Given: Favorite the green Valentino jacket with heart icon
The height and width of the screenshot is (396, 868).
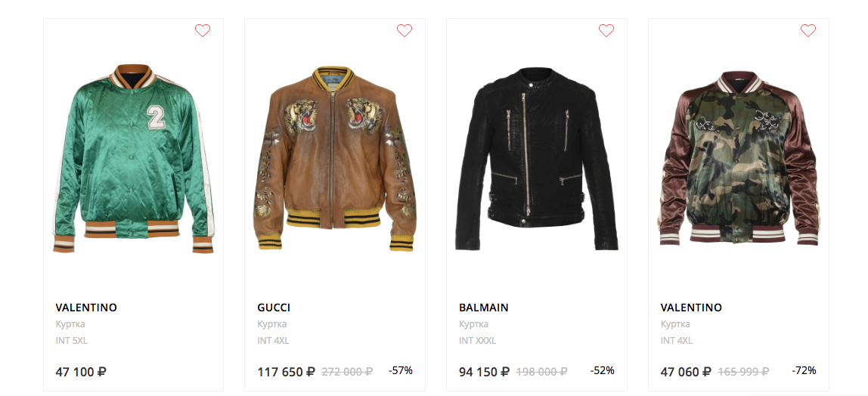Looking at the screenshot, I should click(x=203, y=31).
